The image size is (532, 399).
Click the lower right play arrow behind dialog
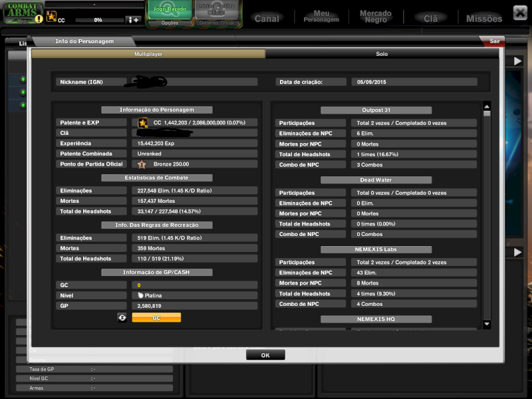[518, 253]
